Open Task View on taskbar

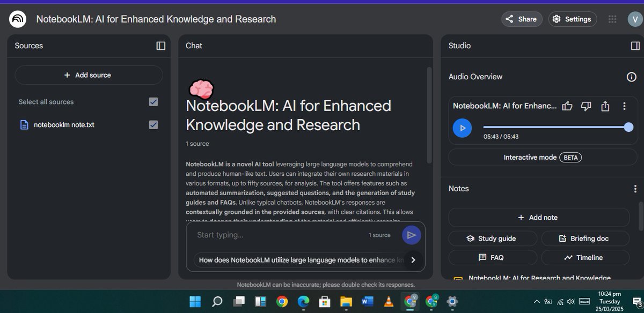pyautogui.click(x=239, y=302)
